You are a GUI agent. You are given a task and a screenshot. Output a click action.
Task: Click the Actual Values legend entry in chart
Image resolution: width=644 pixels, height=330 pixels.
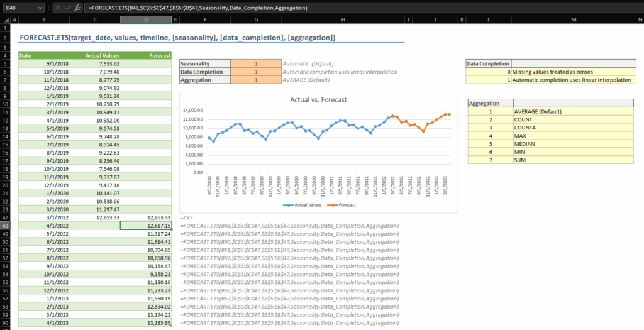pyautogui.click(x=307, y=205)
